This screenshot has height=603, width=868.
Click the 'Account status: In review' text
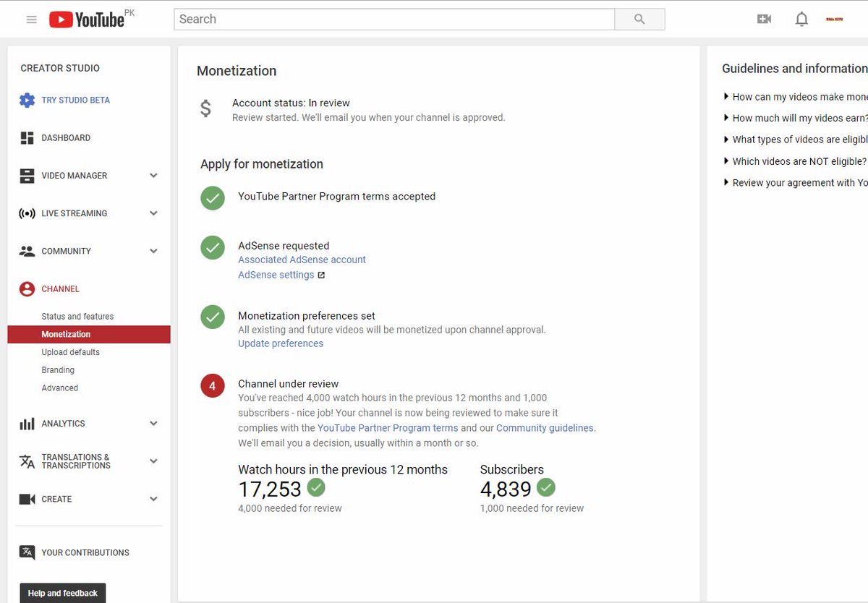pos(291,103)
